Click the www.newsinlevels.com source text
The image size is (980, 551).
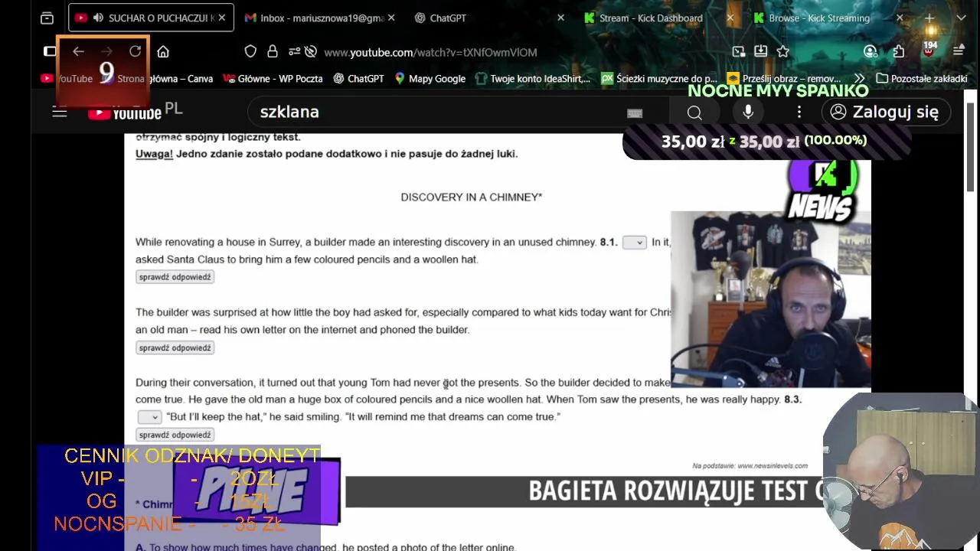pyautogui.click(x=773, y=465)
